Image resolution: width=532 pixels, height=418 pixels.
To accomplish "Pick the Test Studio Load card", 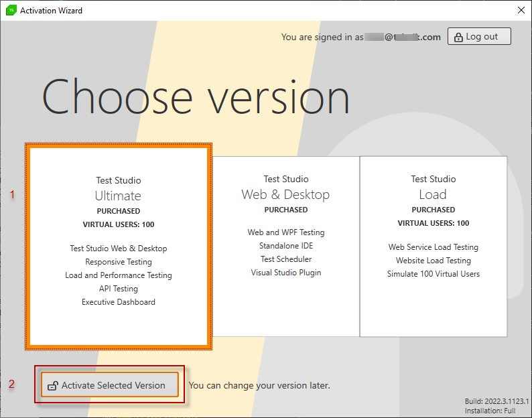I will tap(434, 247).
